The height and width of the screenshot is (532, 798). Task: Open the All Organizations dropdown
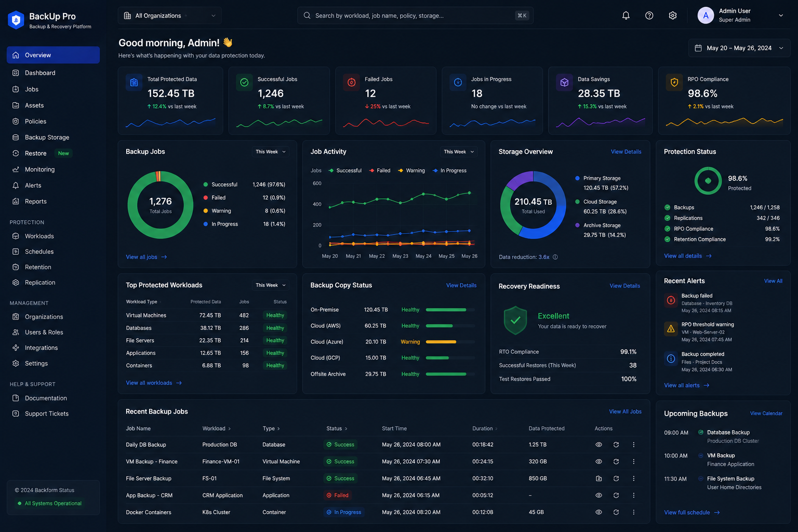(170, 16)
